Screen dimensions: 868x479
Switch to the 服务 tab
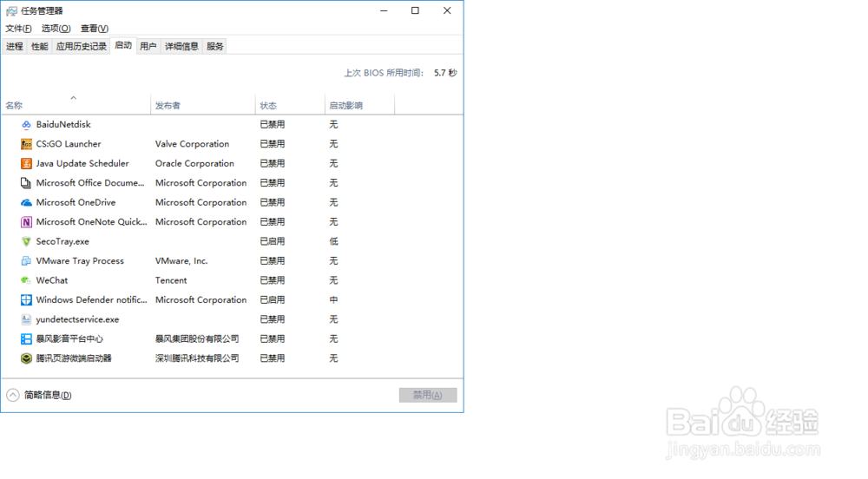click(214, 47)
